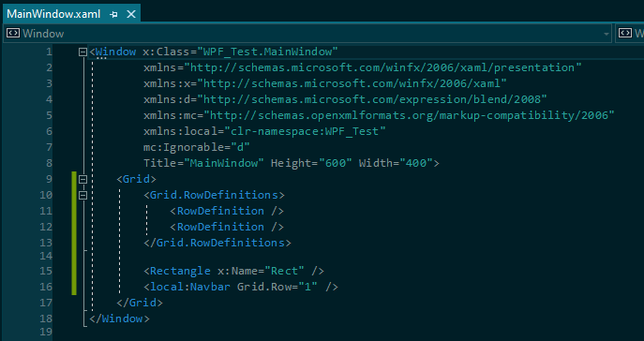Viewport: 644px width, 341px height.
Task: Collapse Grid.RowDefinitions on line 10
Action: (x=83, y=196)
